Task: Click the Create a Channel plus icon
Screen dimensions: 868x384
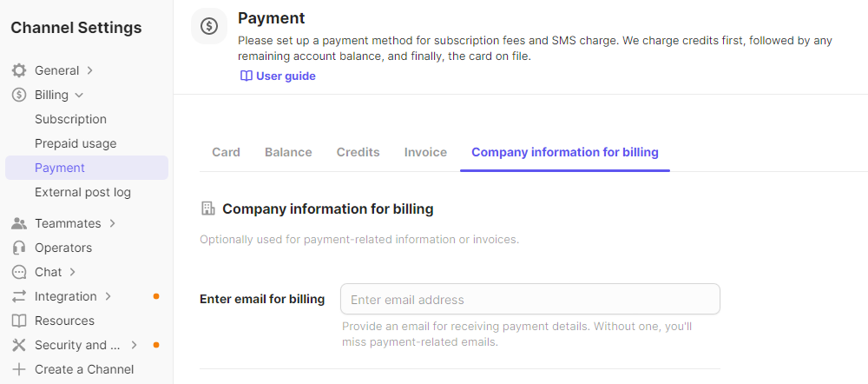Action: (x=19, y=369)
